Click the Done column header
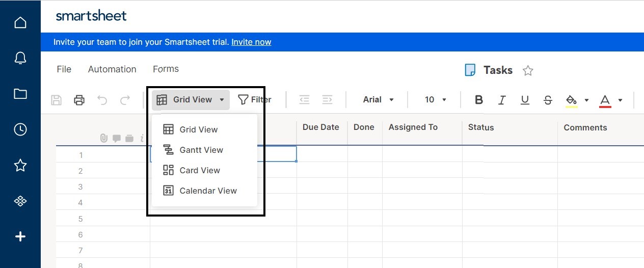 (364, 127)
